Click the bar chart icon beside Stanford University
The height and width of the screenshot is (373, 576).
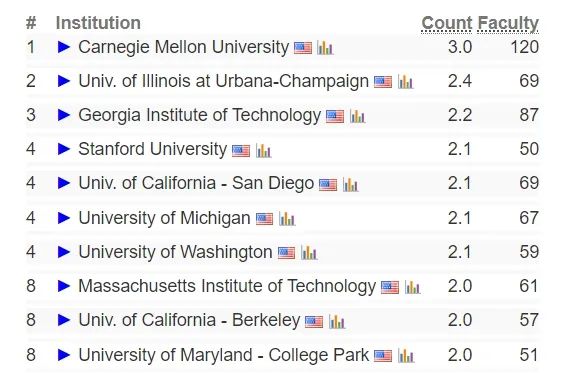tap(263, 150)
